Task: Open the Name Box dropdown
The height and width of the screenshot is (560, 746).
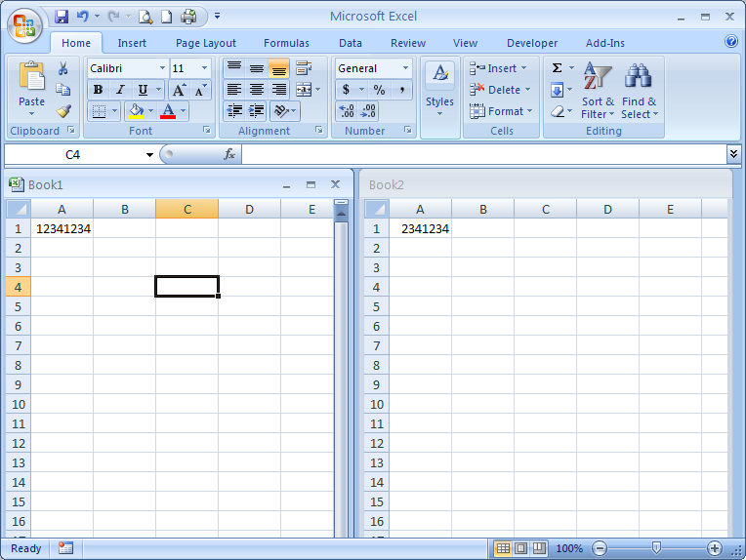Action: click(x=149, y=155)
